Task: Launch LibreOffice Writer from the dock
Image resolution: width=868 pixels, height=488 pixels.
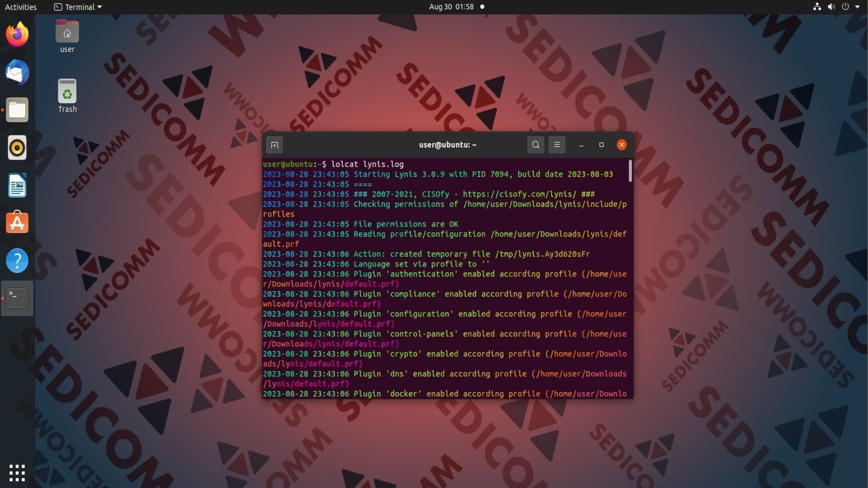Action: point(17,185)
